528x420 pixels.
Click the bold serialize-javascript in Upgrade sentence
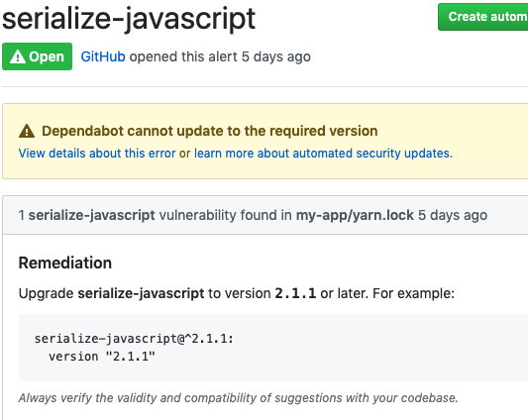pyautogui.click(x=141, y=293)
